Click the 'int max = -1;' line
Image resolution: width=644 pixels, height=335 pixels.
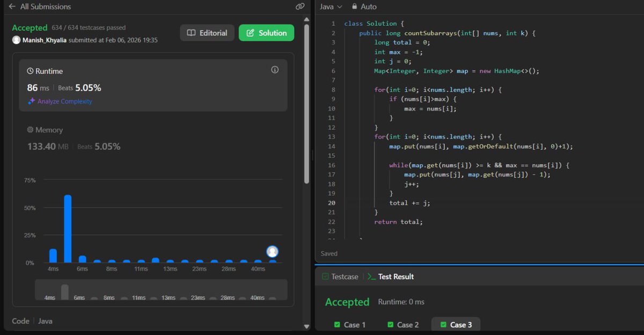[x=398, y=52]
